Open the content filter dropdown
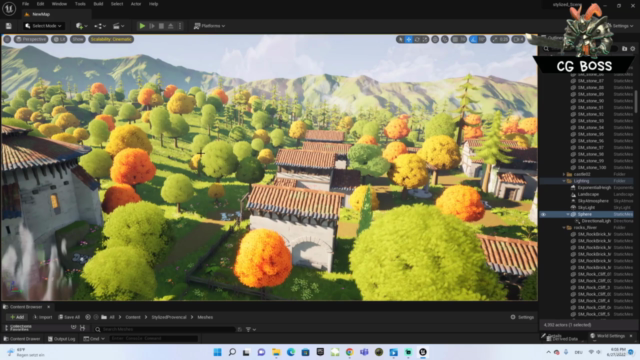Image resolution: width=640 pixels, height=360 pixels. 251,329
